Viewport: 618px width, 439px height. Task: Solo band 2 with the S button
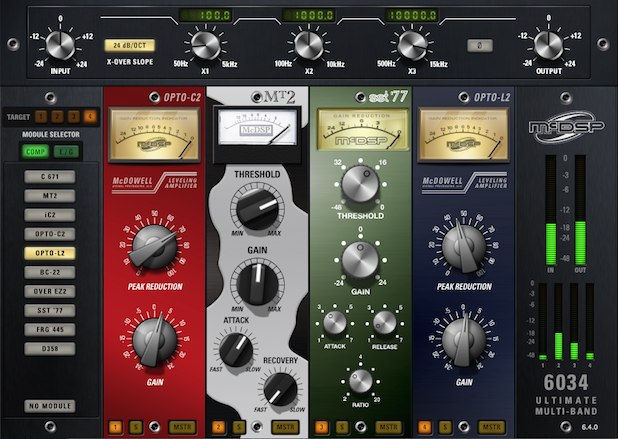[x=239, y=427]
